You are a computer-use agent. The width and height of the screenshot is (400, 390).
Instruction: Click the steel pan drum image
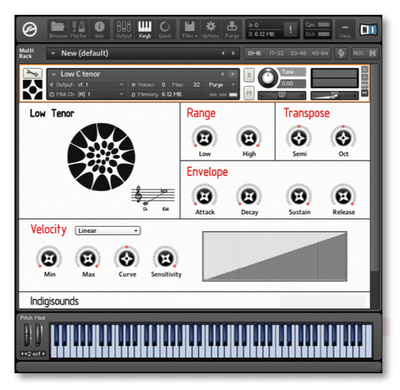click(x=101, y=157)
